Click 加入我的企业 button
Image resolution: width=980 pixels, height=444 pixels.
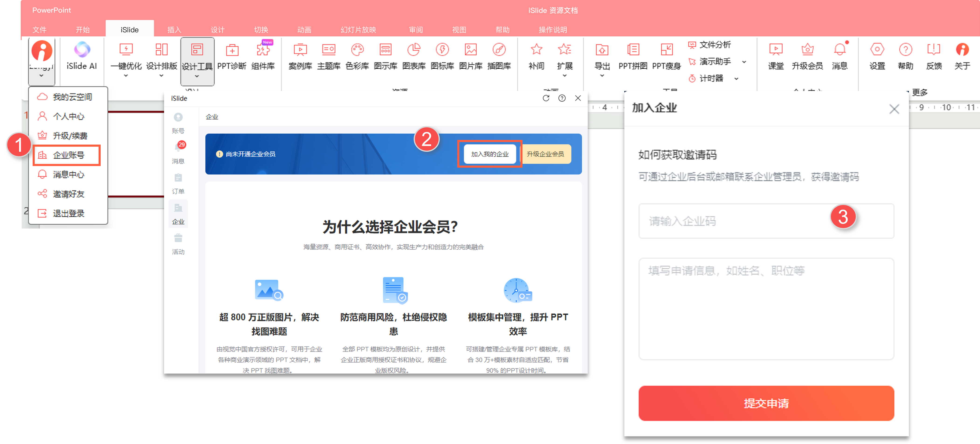(x=490, y=154)
